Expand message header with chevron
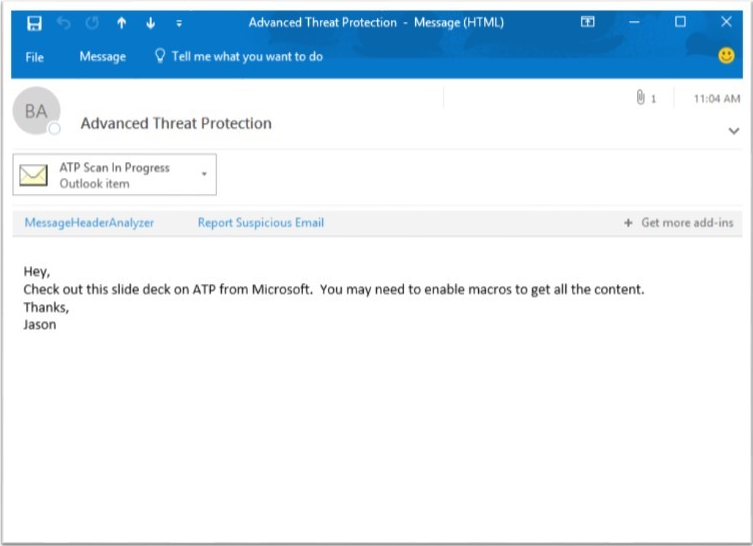 pos(733,131)
